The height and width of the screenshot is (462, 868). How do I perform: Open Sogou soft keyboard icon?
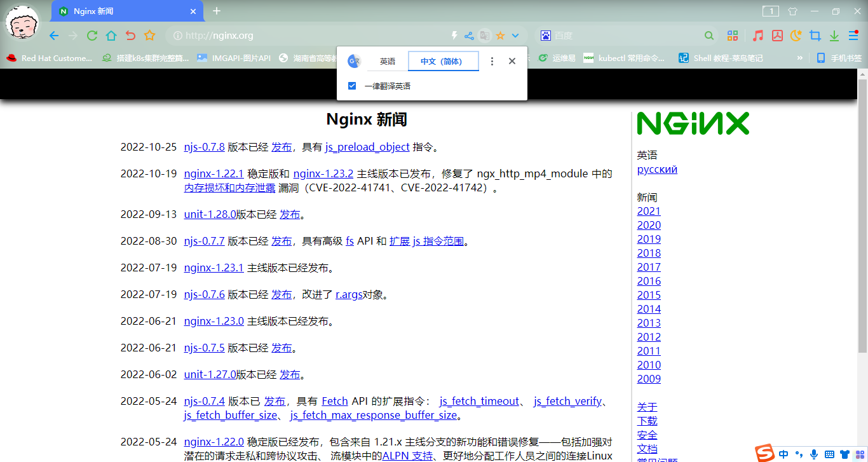[x=829, y=454]
